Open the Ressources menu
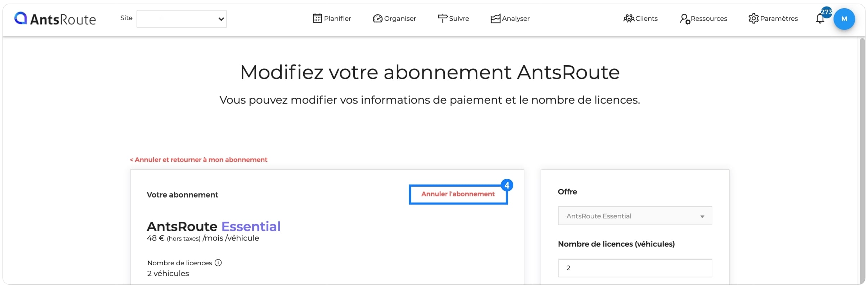Screen dimensions: 868x288 (x=709, y=18)
